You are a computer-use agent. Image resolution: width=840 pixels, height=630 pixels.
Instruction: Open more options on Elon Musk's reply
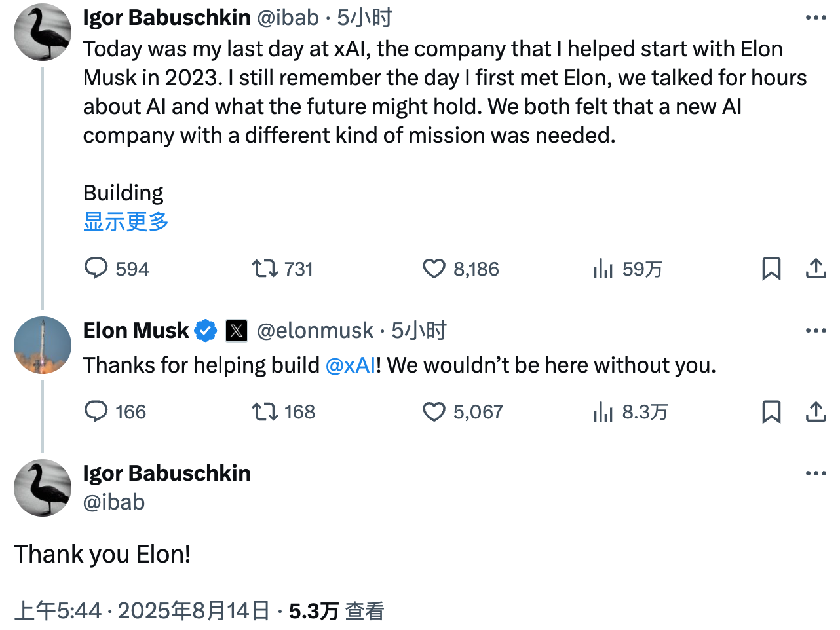(x=816, y=331)
